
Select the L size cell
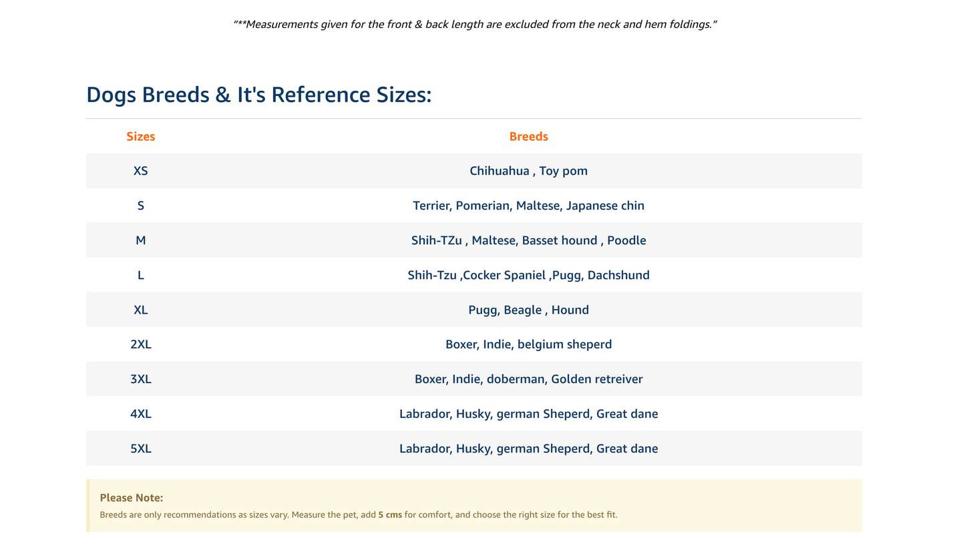pos(140,275)
